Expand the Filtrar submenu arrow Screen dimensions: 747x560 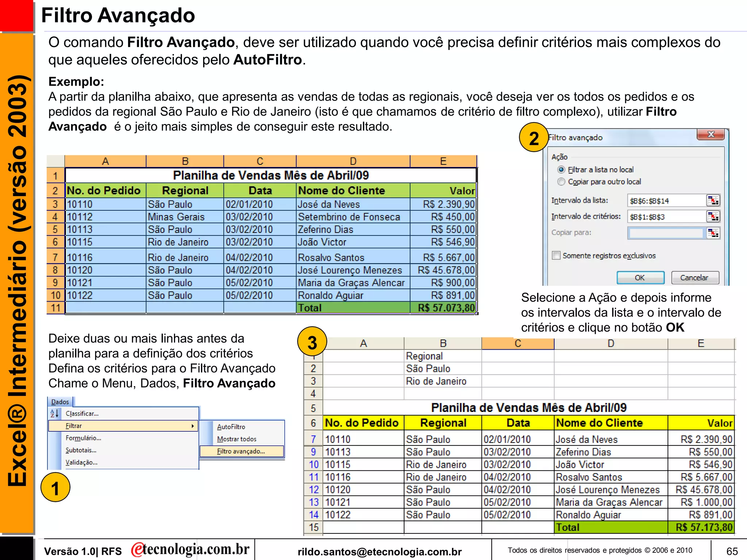pyautogui.click(x=193, y=426)
